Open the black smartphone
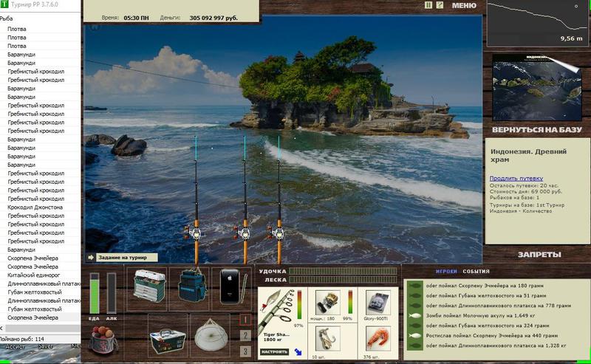This screenshot has width=591, height=364. [x=230, y=286]
